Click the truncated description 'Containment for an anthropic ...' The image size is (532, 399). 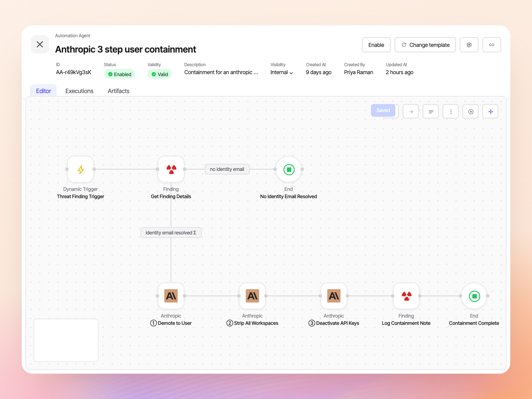pyautogui.click(x=221, y=72)
